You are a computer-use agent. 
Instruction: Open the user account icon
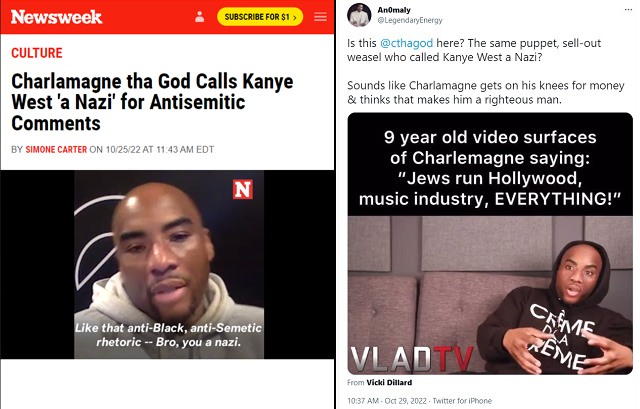[x=200, y=17]
